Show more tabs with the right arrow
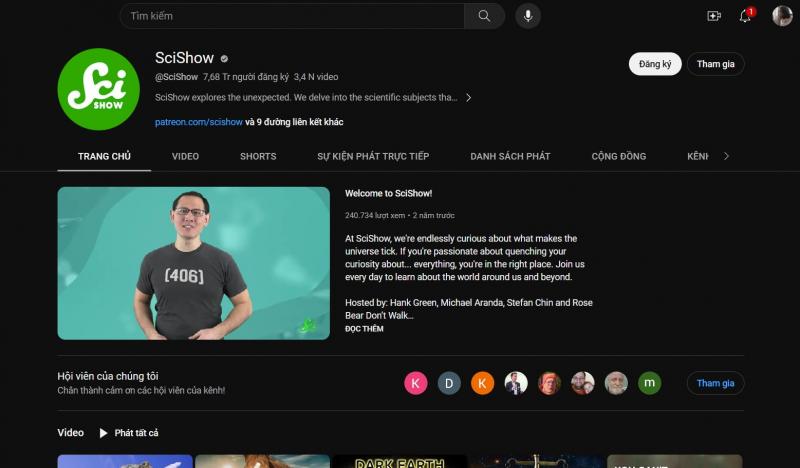This screenshot has height=468, width=800. (x=727, y=156)
